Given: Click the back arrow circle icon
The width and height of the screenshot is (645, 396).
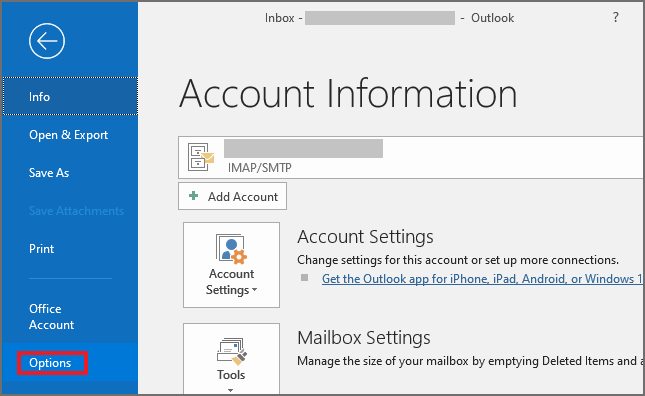Looking at the screenshot, I should (47, 41).
